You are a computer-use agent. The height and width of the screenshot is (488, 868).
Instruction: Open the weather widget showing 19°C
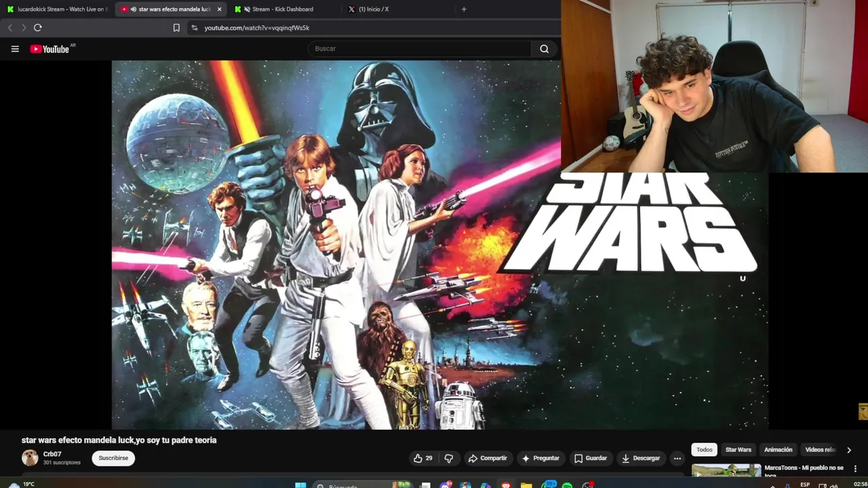pyautogui.click(x=20, y=485)
